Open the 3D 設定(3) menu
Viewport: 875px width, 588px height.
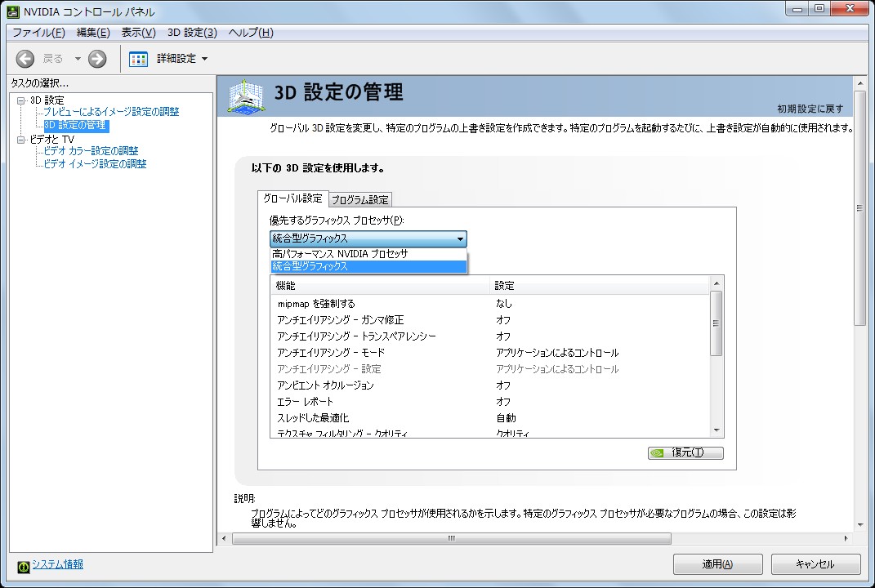point(192,33)
